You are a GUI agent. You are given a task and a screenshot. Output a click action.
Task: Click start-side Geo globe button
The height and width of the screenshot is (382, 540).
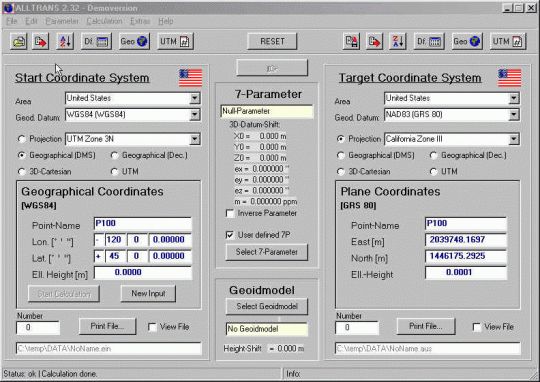[134, 42]
